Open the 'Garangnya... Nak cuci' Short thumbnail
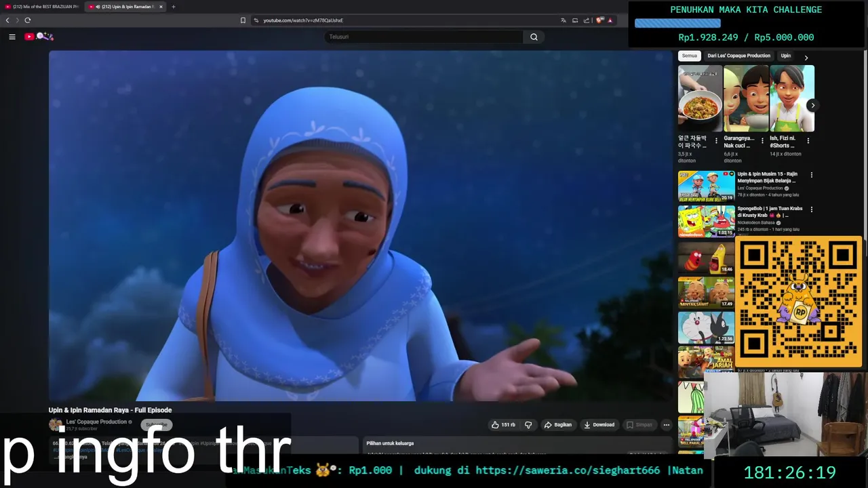This screenshot has width=868, height=488. [x=746, y=98]
